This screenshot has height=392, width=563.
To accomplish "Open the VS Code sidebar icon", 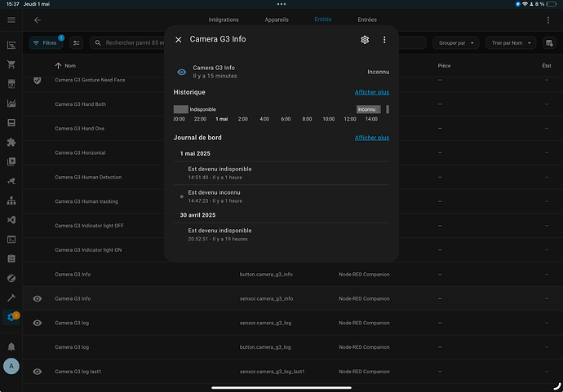I will point(11,220).
